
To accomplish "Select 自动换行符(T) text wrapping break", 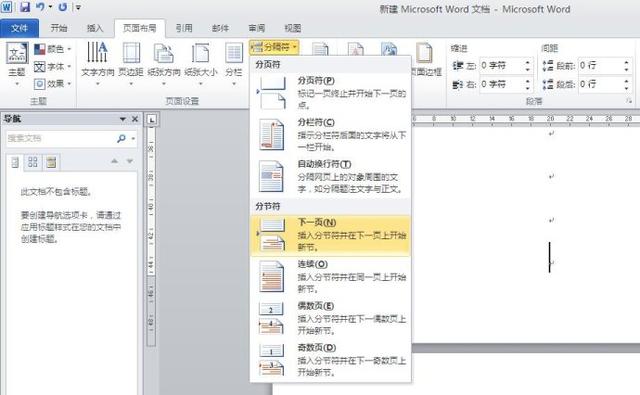I will (331, 176).
